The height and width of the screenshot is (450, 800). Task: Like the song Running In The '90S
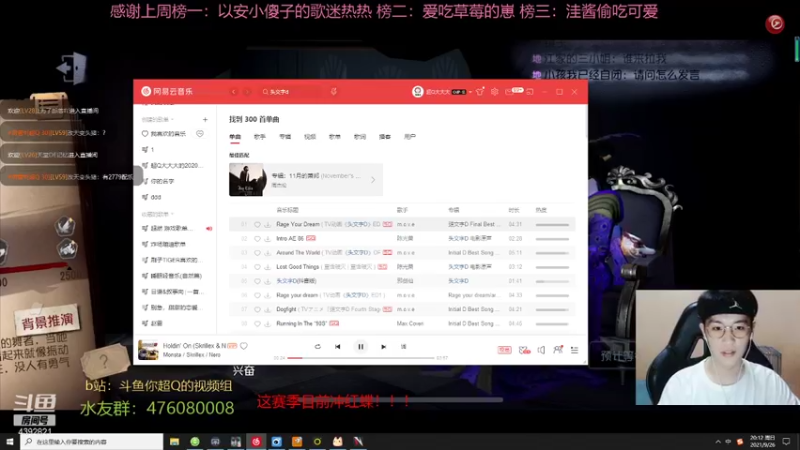257,323
